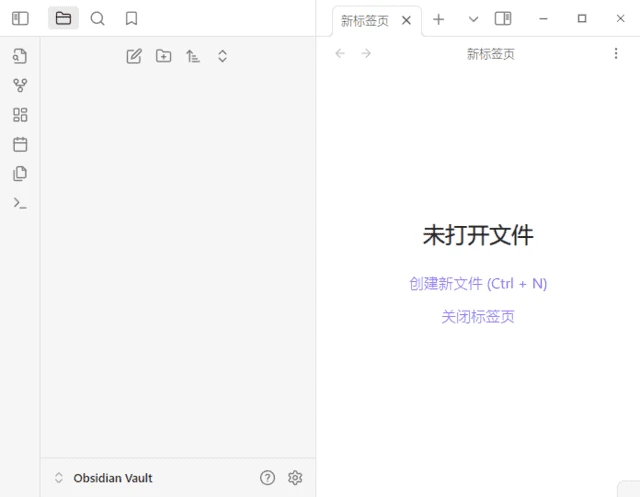640x497 pixels.
Task: Open the file explorer tab
Action: point(63,18)
